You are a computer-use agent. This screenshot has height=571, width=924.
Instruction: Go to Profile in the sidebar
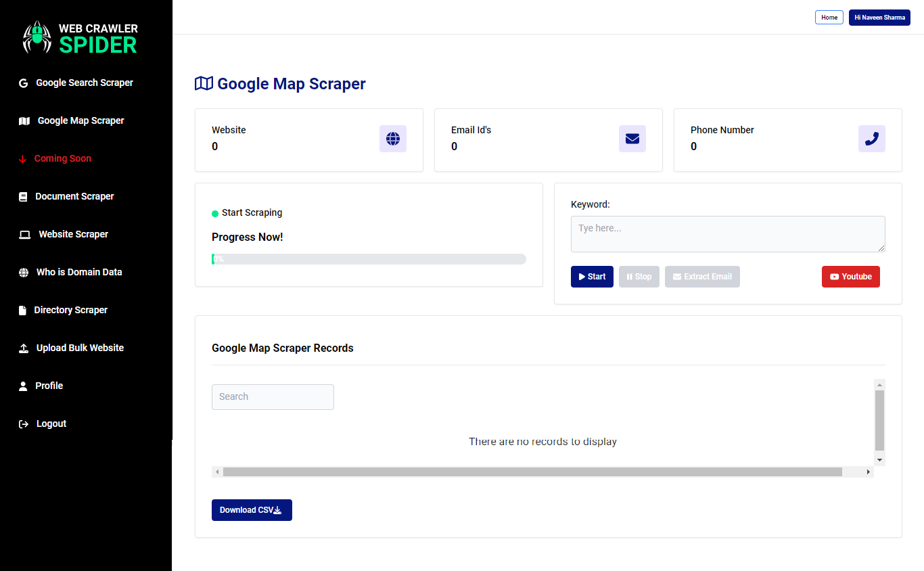pos(49,386)
